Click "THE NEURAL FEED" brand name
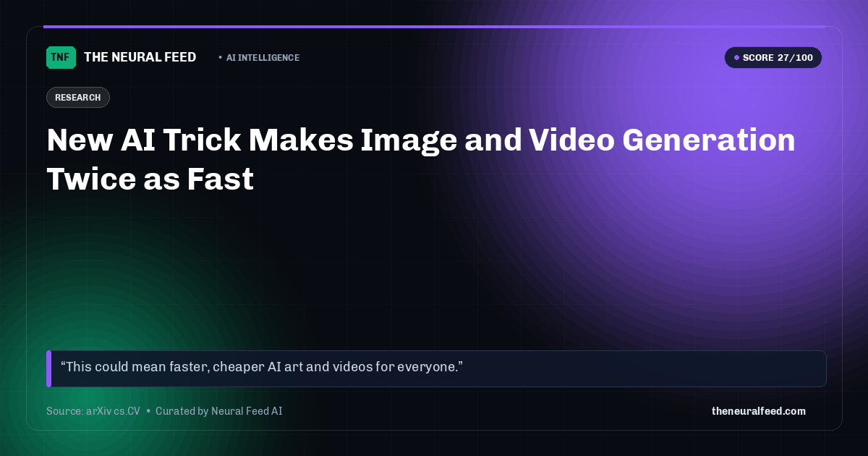 pyautogui.click(x=140, y=57)
